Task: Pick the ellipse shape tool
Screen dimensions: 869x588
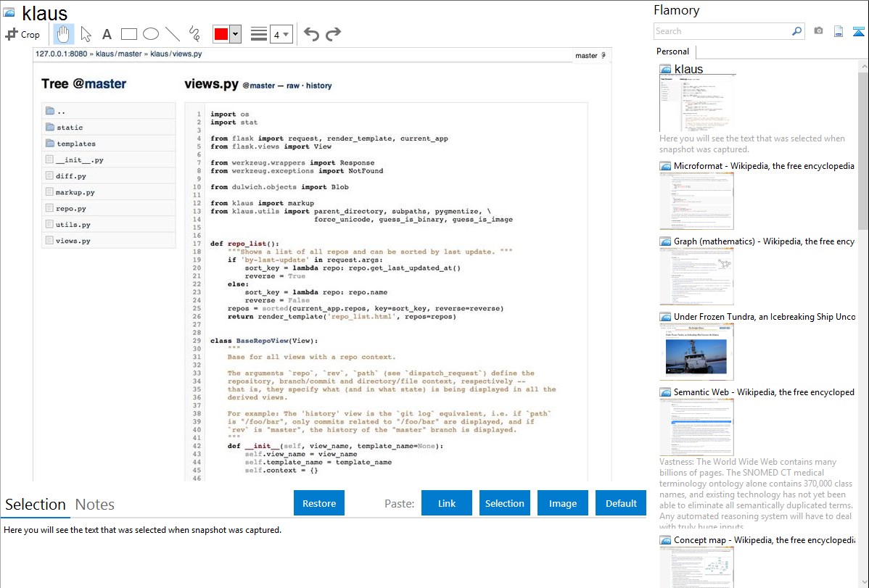Action: [150, 34]
